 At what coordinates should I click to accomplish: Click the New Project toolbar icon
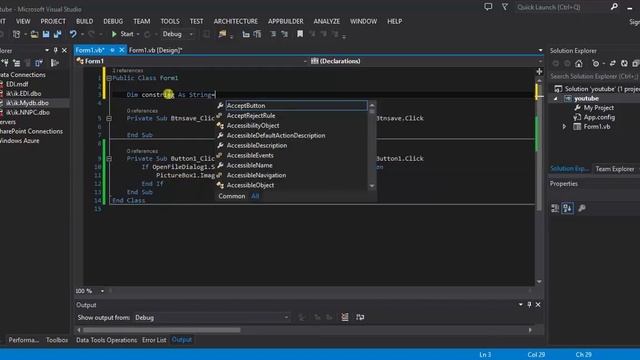coord(16,34)
